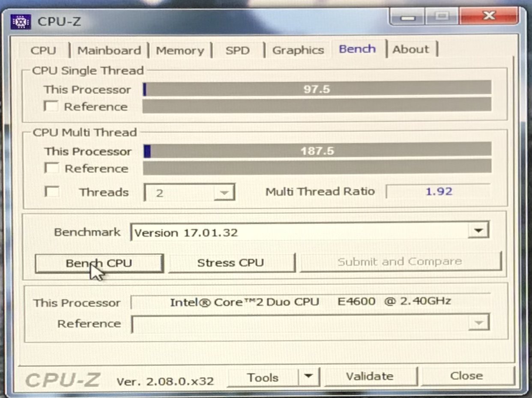Show the About tab
Image resolution: width=532 pixels, height=398 pixels.
410,50
